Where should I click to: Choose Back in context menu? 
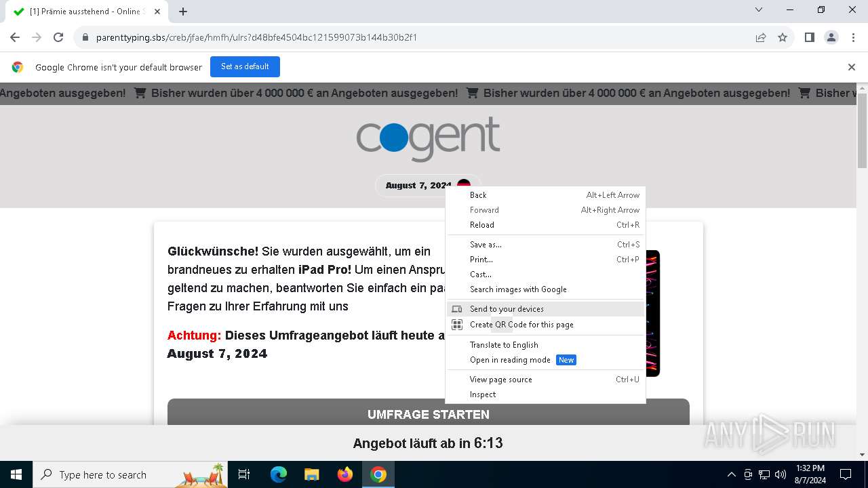(545, 195)
